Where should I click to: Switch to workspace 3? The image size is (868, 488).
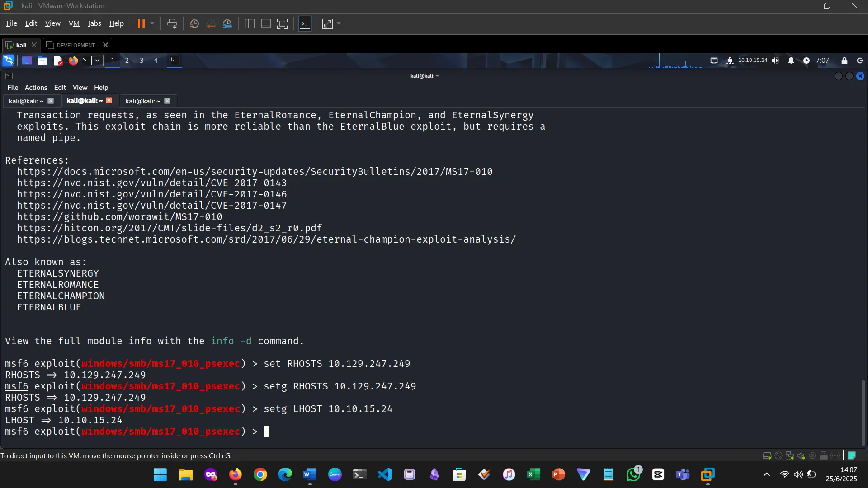(x=142, y=61)
